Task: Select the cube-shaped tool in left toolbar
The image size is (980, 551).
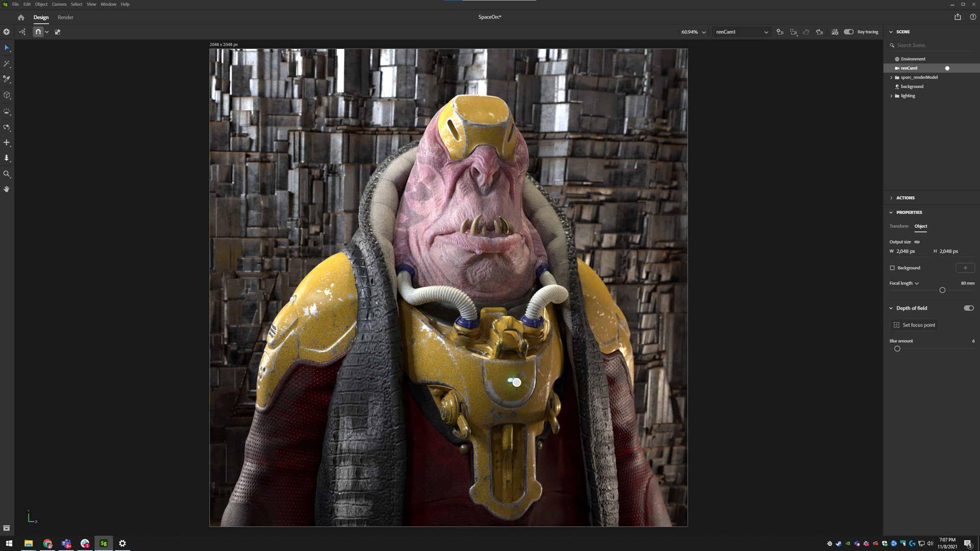Action: pyautogui.click(x=7, y=95)
